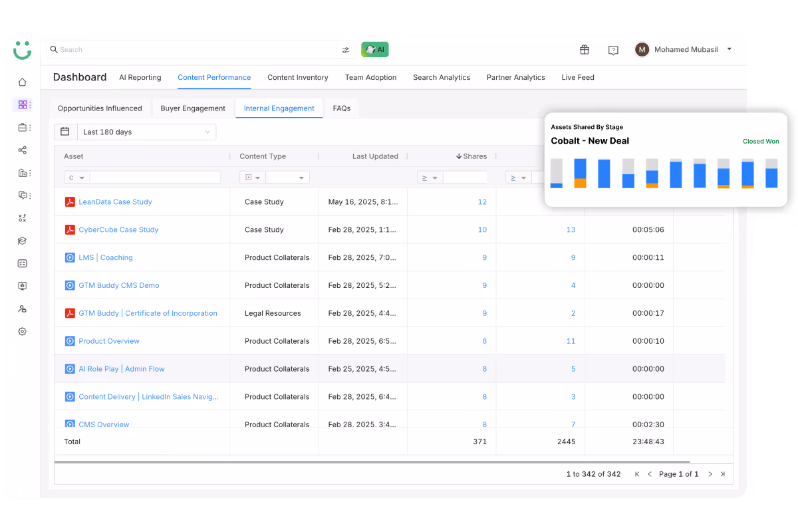The image size is (798, 532).
Task: Switch to Live Feed tab
Action: 578,77
